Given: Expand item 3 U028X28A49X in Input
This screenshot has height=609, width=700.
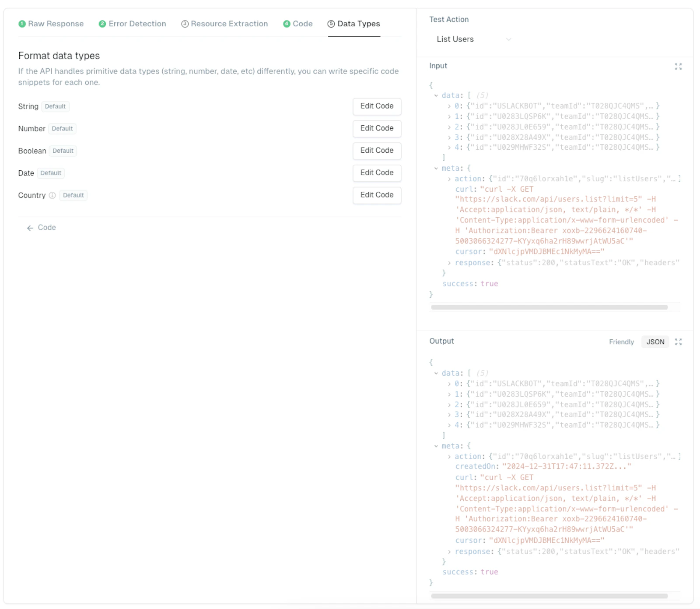Looking at the screenshot, I should click(449, 137).
